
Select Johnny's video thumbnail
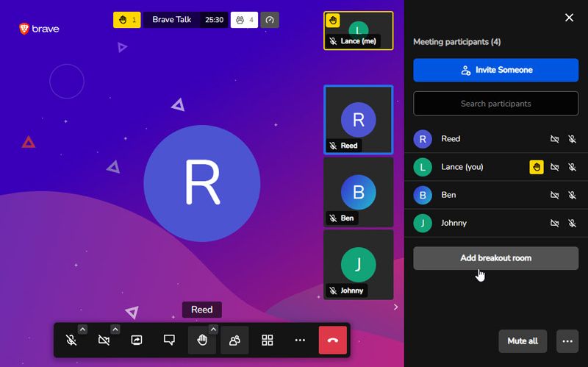point(358,264)
